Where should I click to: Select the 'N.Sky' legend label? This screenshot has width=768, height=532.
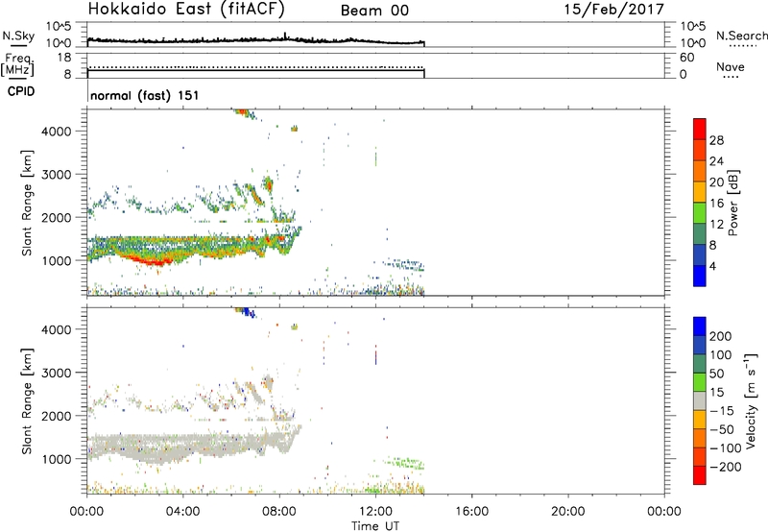[x=18, y=36]
